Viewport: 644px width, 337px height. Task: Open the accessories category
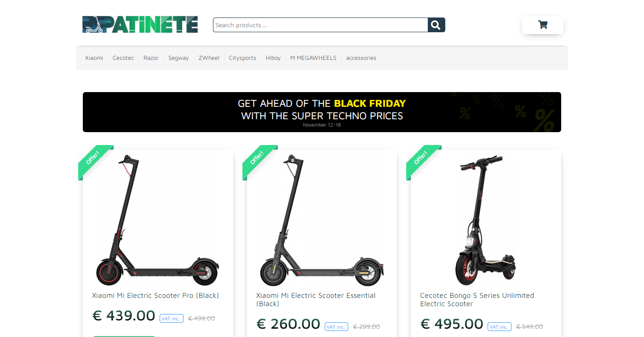(361, 58)
